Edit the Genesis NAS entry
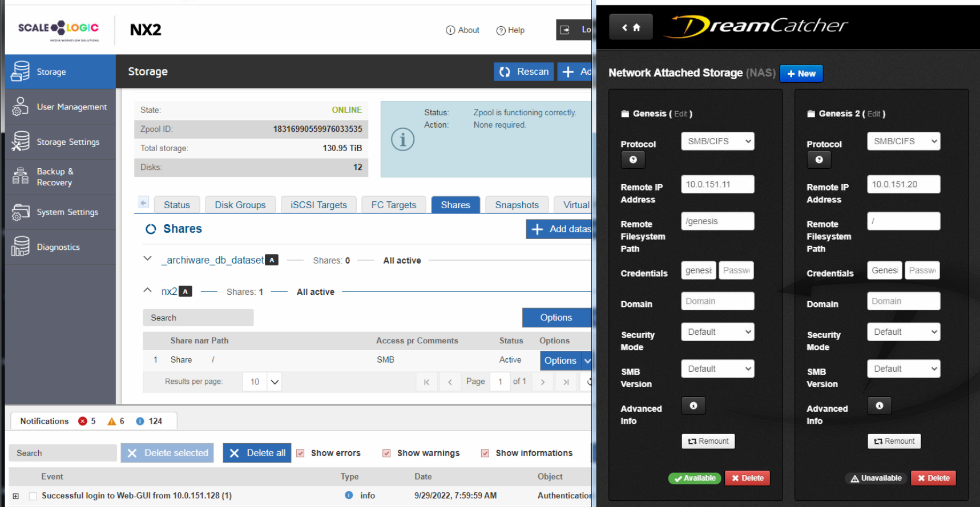This screenshot has height=507, width=980. [680, 114]
